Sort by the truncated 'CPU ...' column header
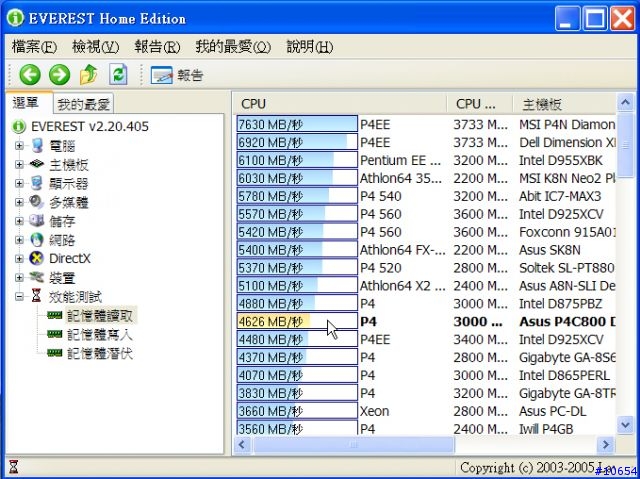640x479 pixels. pos(480,104)
